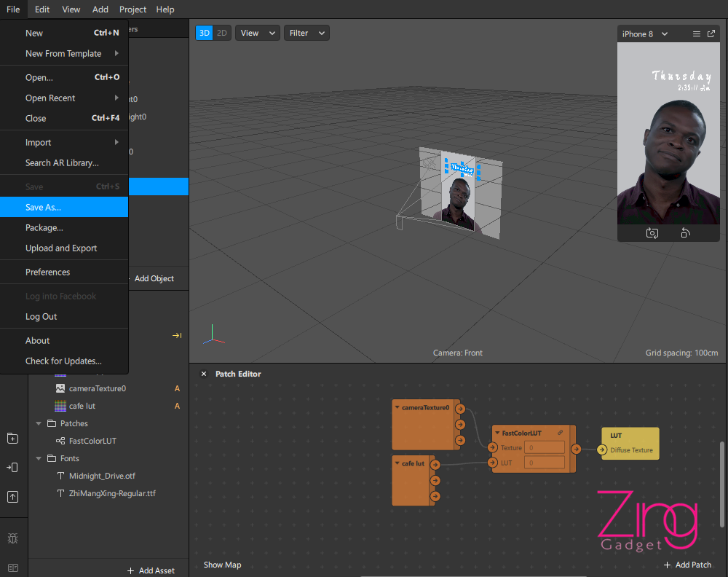
Task: Collapse the cameraTexture0 patch node
Action: coord(397,407)
